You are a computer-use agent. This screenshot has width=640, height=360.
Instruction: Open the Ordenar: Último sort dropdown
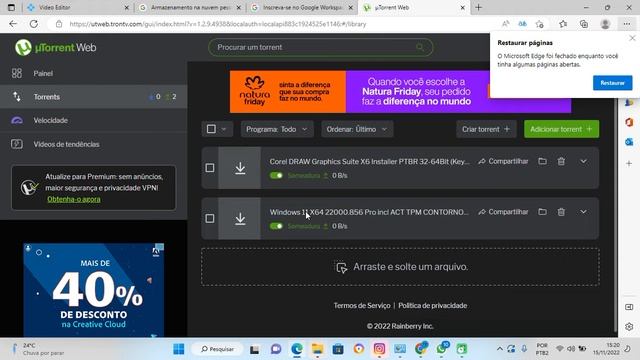(x=357, y=129)
